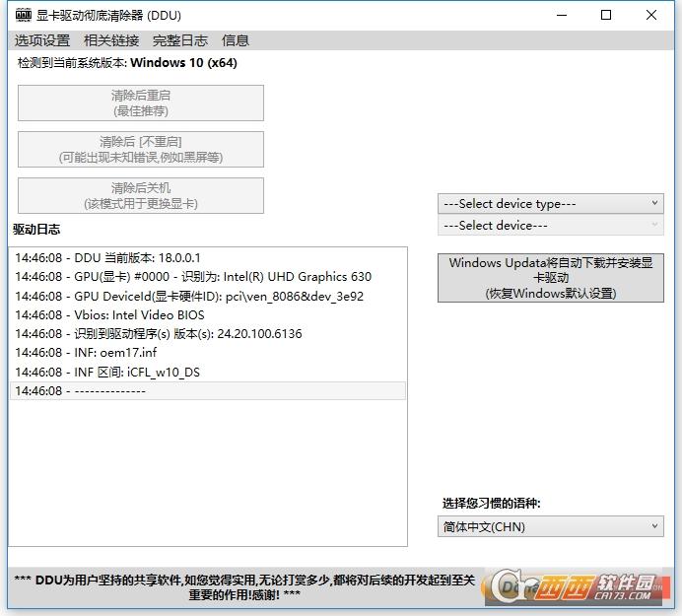Select log row DDU 当前版本: 18.0.0.1
The height and width of the screenshot is (616, 682).
(x=208, y=258)
